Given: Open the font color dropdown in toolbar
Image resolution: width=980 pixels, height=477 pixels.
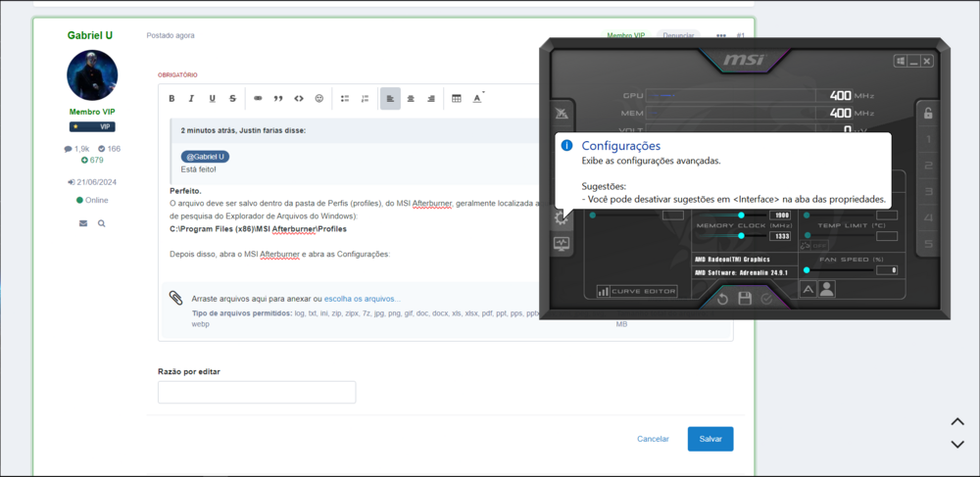Looking at the screenshot, I should pyautogui.click(x=478, y=99).
